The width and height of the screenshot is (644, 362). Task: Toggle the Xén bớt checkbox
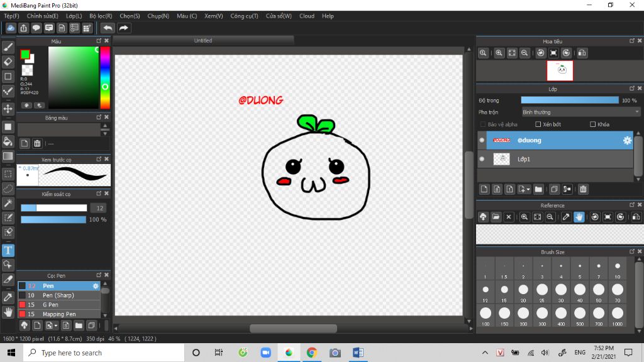pyautogui.click(x=538, y=124)
